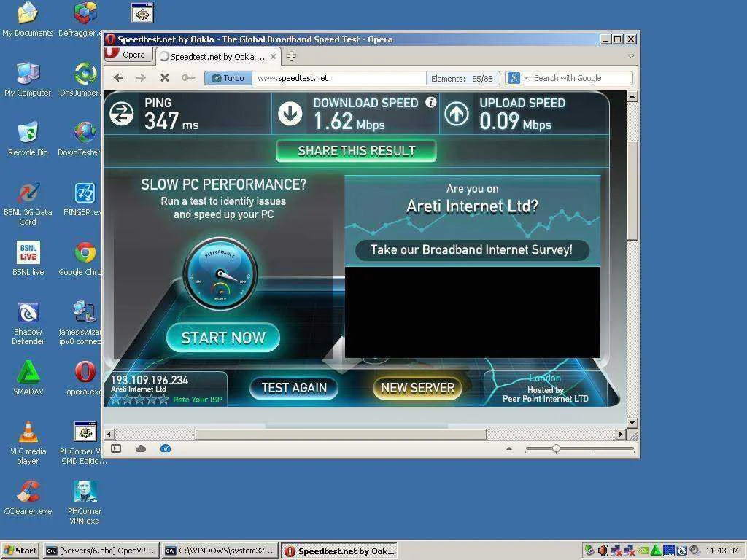This screenshot has width=747, height=560.
Task: Open FINGER.exe desktop icon
Action: click(83, 199)
